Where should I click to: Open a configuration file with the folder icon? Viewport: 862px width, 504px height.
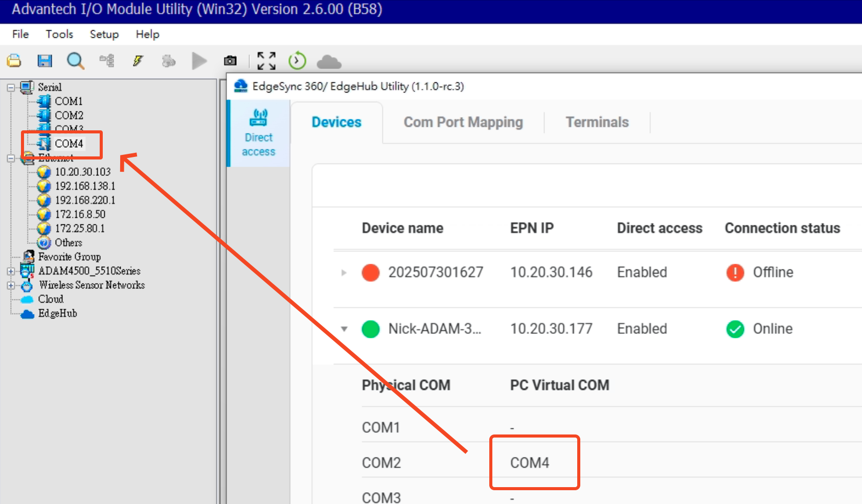pos(14,60)
